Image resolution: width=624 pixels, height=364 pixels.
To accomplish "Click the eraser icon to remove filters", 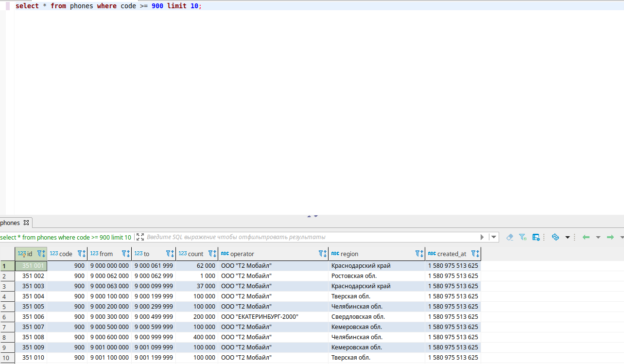I will click(510, 237).
